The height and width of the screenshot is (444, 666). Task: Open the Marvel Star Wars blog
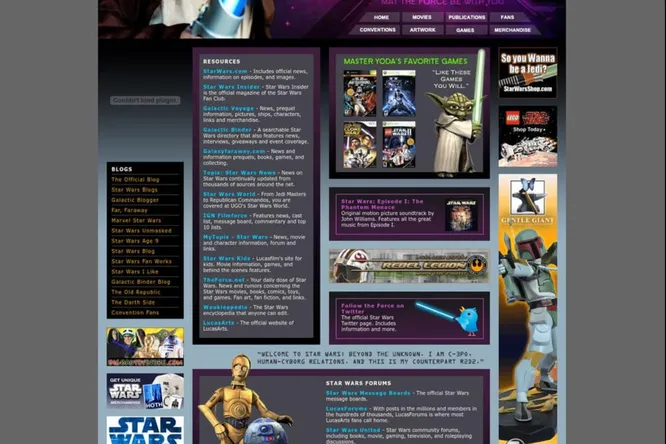[136, 221]
